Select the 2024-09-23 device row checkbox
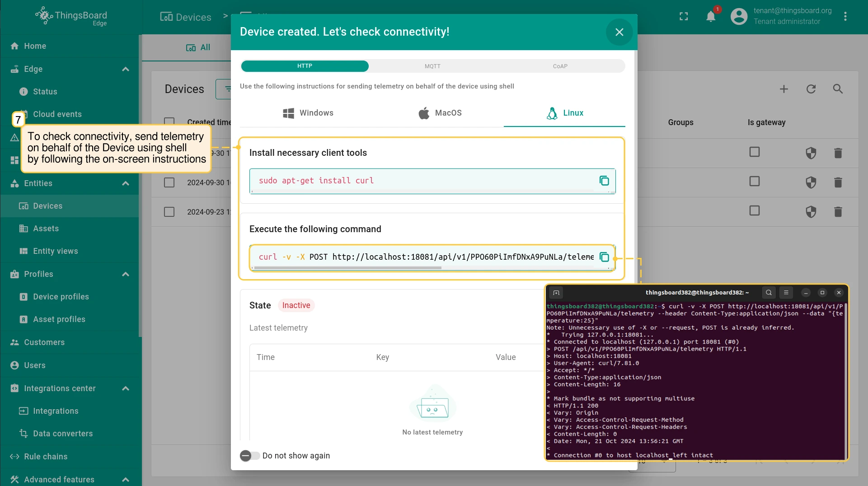Image resolution: width=868 pixels, height=486 pixels. click(169, 212)
